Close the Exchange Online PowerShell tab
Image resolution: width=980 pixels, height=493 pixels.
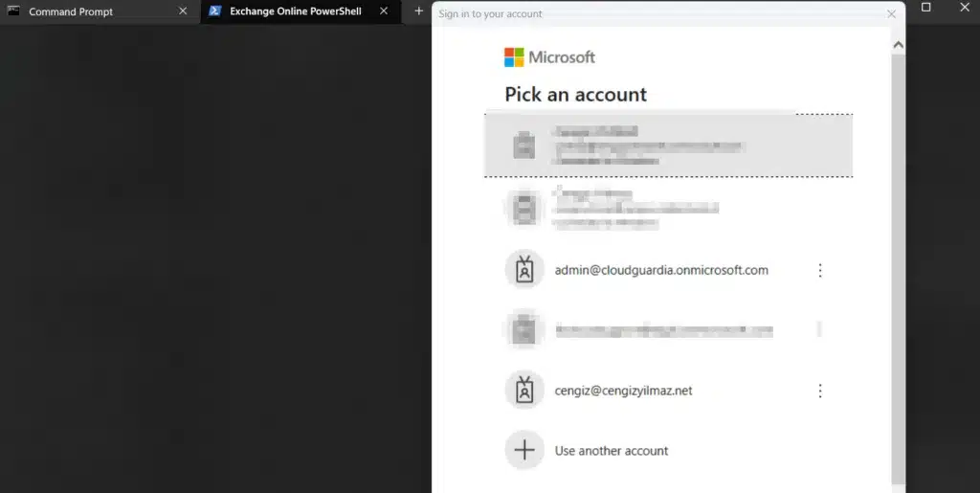(x=384, y=11)
